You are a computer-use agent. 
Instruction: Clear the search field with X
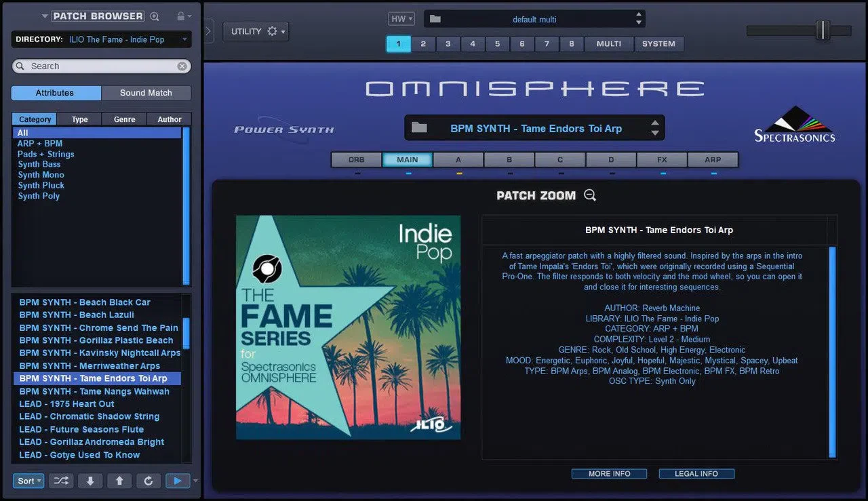tap(182, 66)
